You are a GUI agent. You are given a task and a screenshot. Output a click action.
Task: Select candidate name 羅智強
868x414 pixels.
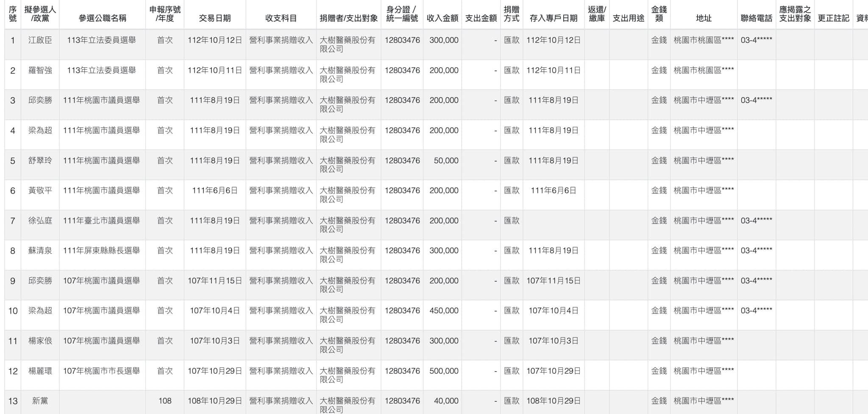point(40,70)
